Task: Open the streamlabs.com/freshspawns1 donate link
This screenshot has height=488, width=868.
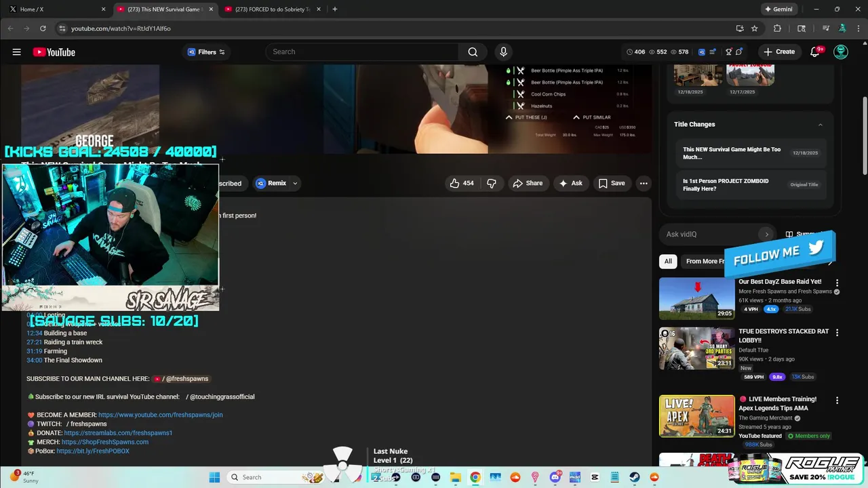Action: click(118, 433)
